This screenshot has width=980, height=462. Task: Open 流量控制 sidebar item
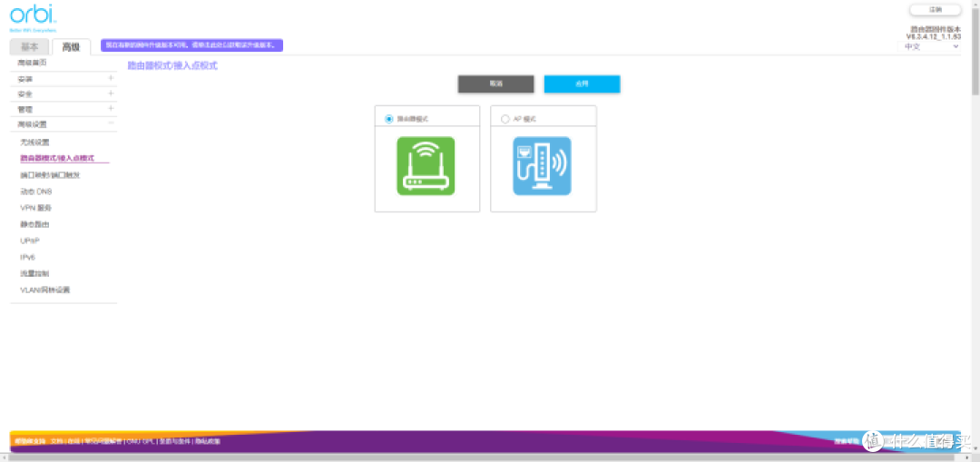(x=34, y=273)
